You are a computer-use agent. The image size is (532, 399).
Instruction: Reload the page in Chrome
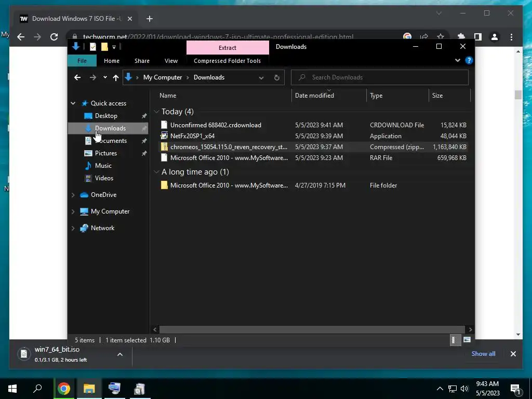tap(54, 37)
